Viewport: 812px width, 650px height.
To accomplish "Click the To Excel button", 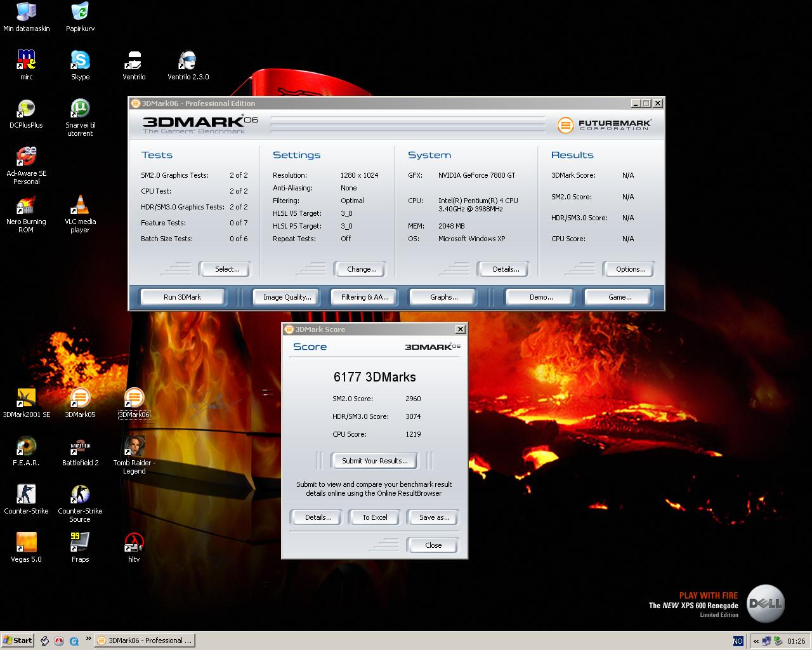I will pos(374,517).
